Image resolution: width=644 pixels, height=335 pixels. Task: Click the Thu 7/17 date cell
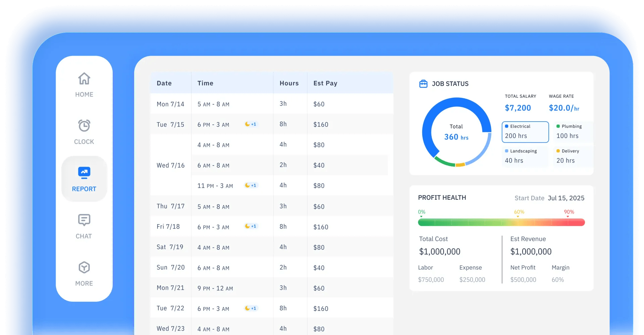click(171, 206)
